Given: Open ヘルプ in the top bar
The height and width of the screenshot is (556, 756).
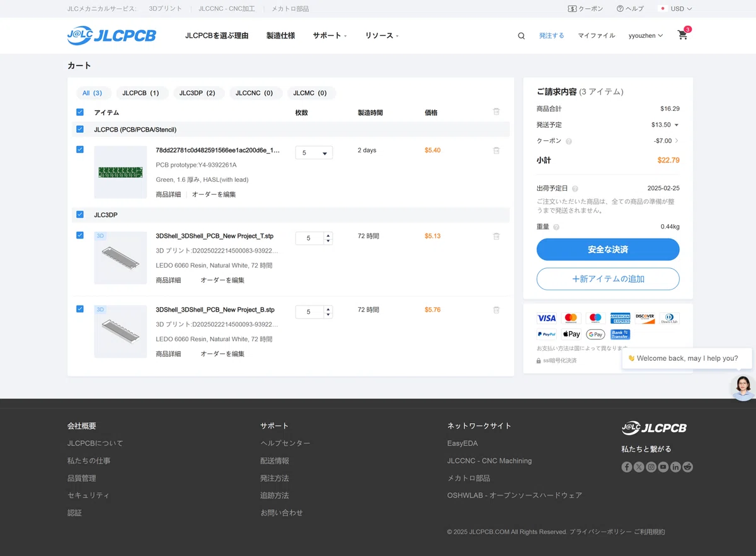Looking at the screenshot, I should 630,9.
